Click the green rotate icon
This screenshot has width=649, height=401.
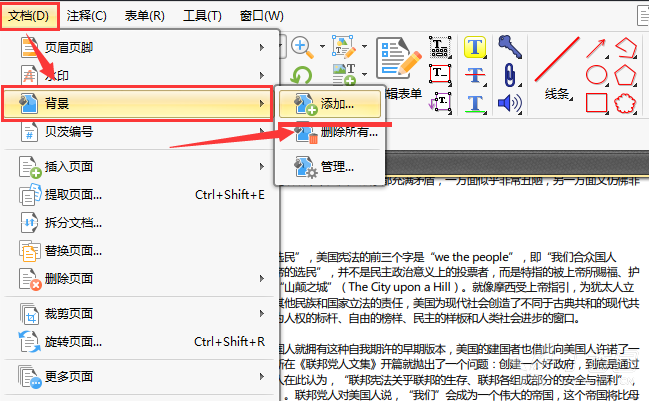tap(301, 76)
